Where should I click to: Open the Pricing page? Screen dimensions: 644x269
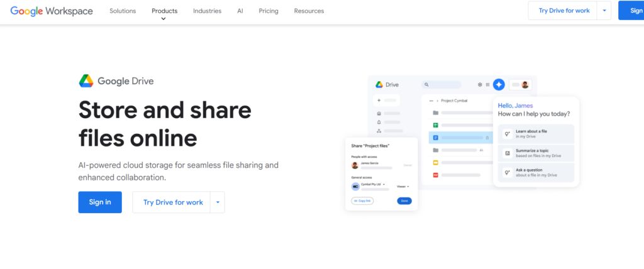269,11
